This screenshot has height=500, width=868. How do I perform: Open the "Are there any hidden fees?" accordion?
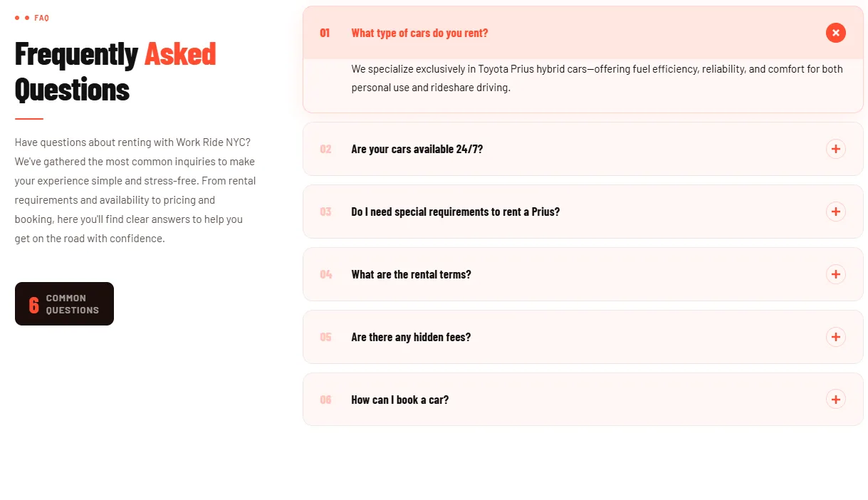(582, 337)
